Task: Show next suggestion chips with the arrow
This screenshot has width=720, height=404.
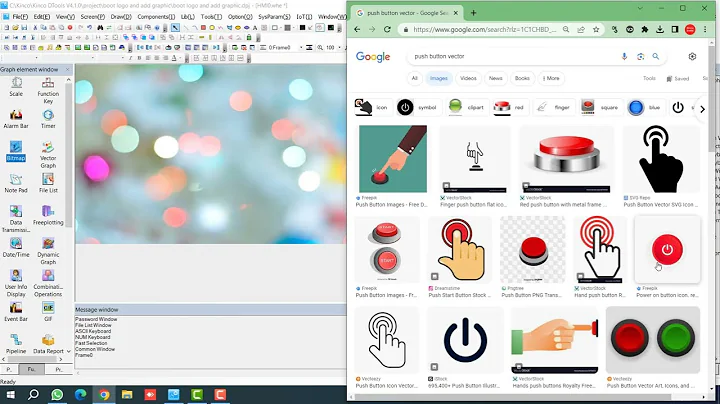Action: [x=702, y=109]
